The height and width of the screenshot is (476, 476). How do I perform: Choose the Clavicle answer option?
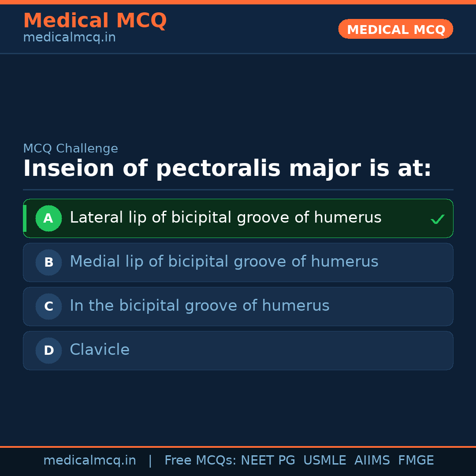point(100,350)
